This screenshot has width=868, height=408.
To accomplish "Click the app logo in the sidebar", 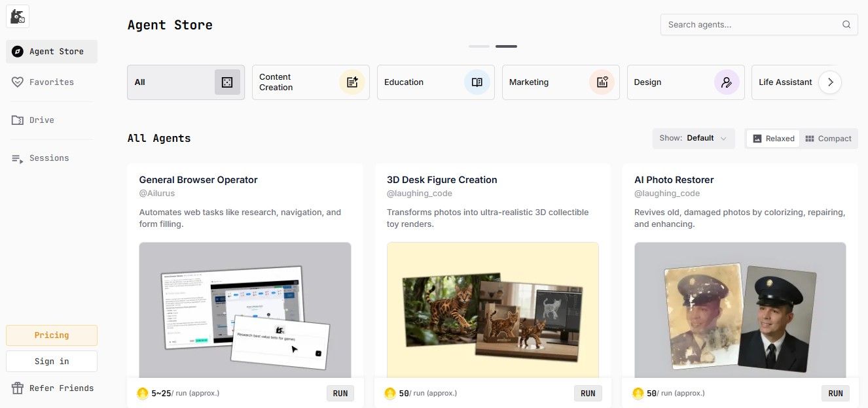I will [18, 17].
